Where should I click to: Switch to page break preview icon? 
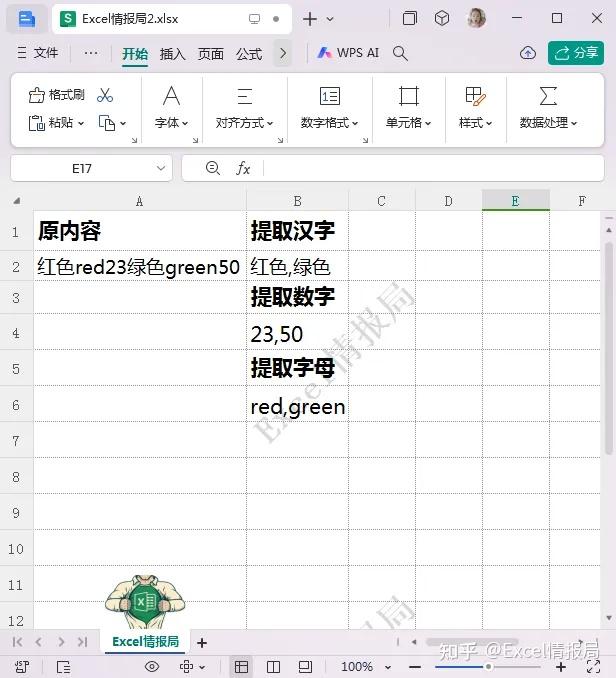pos(273,667)
